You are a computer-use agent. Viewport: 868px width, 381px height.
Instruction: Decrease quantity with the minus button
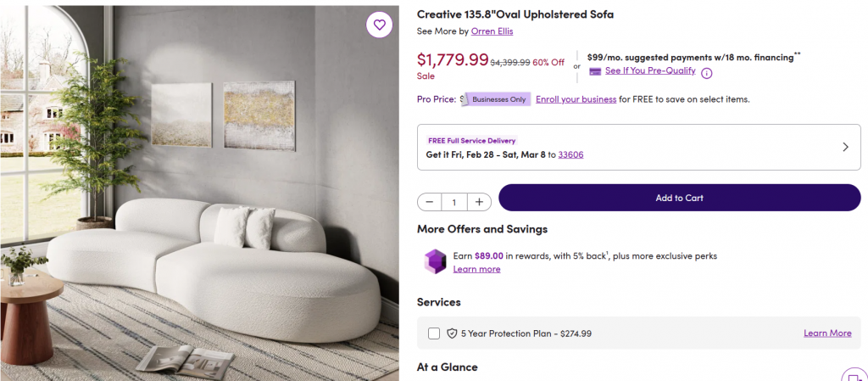click(x=430, y=202)
